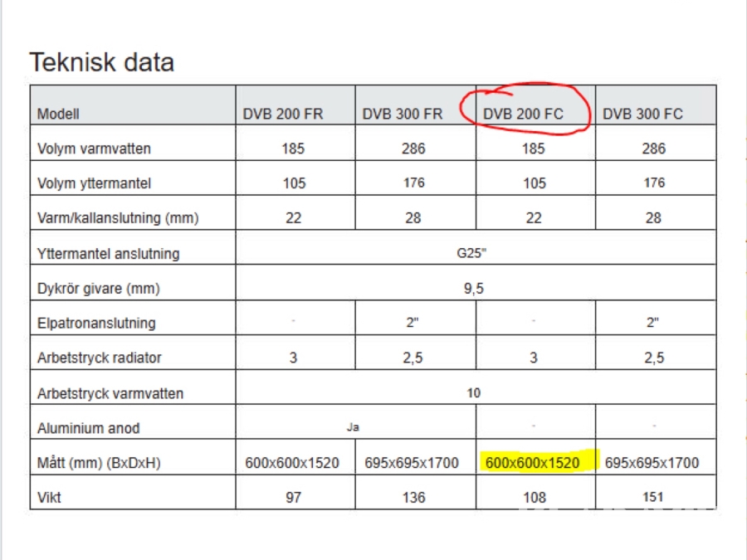
Task: Select the weight value 108
Action: click(x=535, y=497)
